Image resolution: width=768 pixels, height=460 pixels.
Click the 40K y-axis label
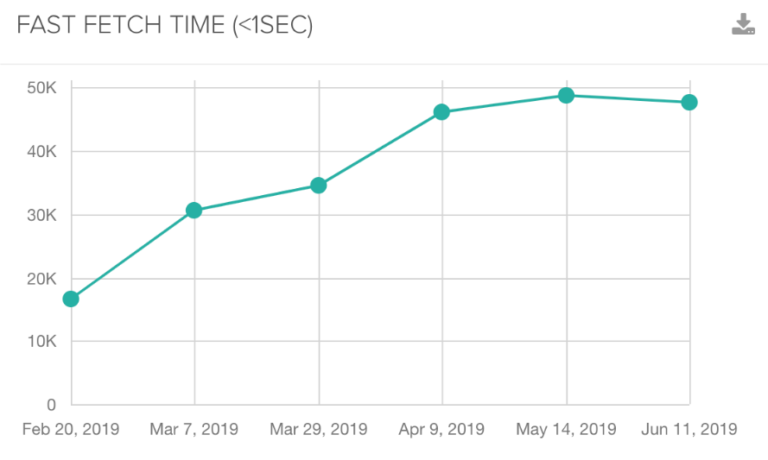click(x=42, y=151)
